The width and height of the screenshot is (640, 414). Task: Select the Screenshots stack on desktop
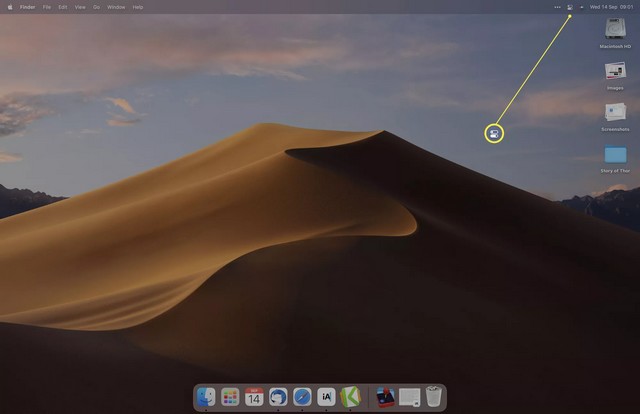click(x=615, y=112)
